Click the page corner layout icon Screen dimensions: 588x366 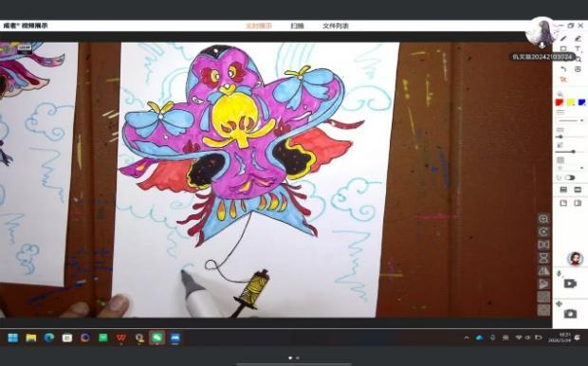tap(563, 203)
